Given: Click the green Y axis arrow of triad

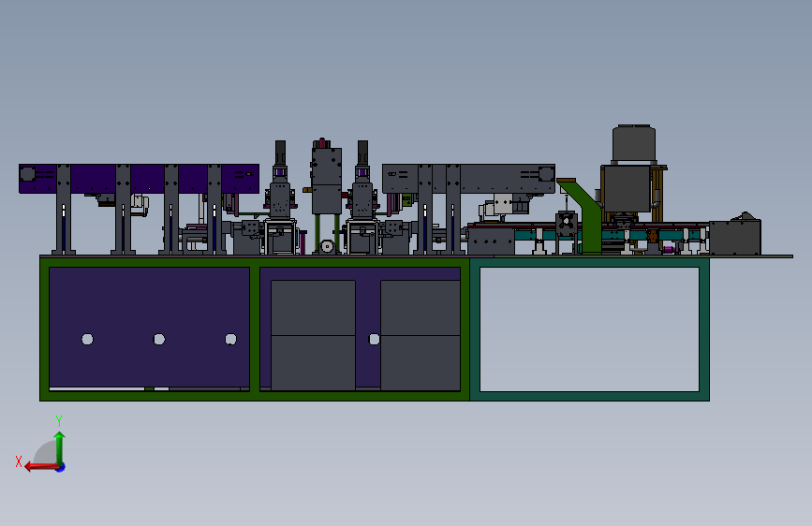Looking at the screenshot, I should pos(60,448).
